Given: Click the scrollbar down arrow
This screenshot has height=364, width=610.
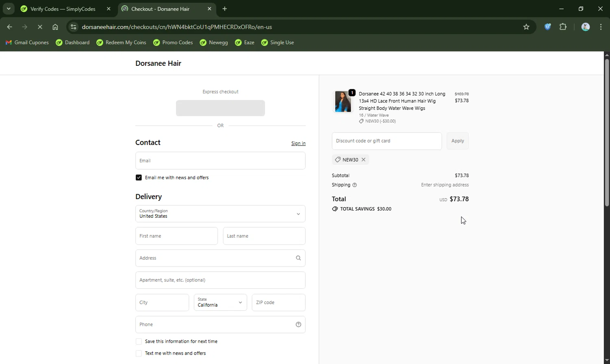Looking at the screenshot, I should point(607,361).
